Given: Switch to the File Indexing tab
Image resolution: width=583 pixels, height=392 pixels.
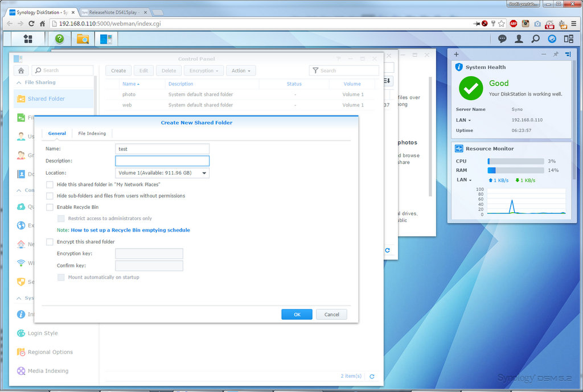Looking at the screenshot, I should [92, 133].
